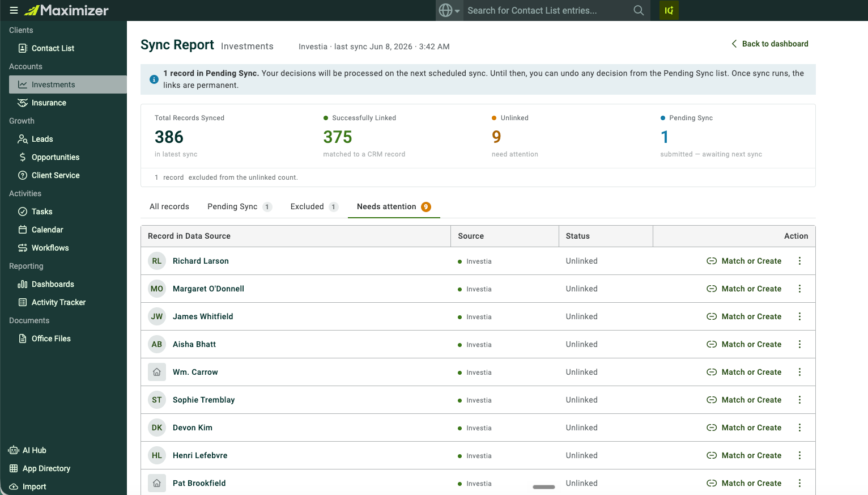Click Match or Create for Wm. Carrow

(x=744, y=372)
